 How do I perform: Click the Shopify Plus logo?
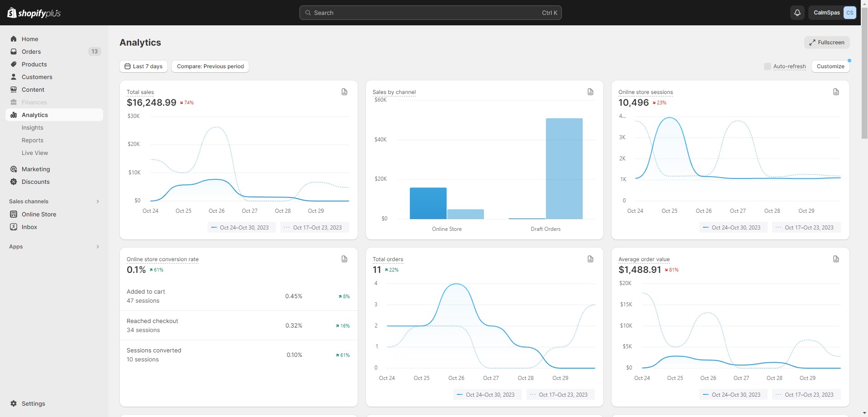click(x=34, y=13)
